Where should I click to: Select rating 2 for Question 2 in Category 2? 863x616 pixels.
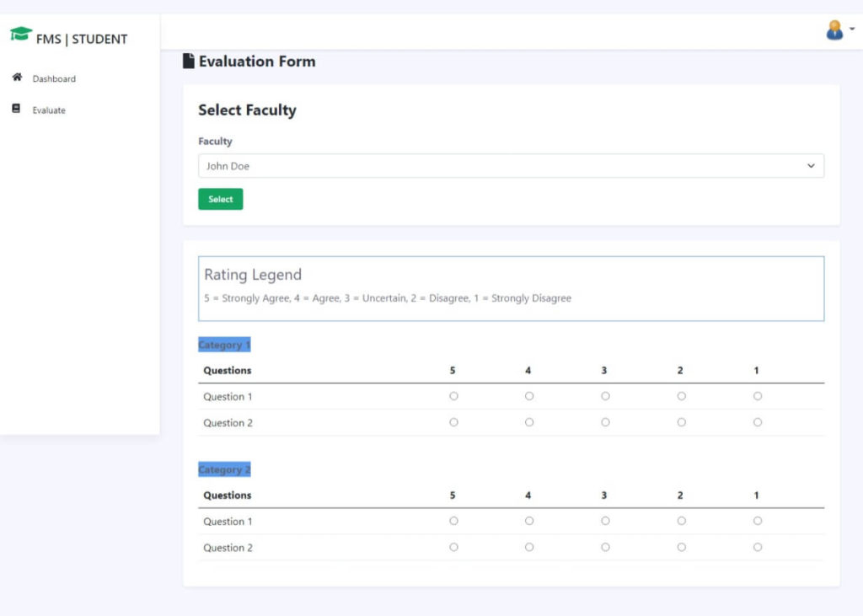681,547
